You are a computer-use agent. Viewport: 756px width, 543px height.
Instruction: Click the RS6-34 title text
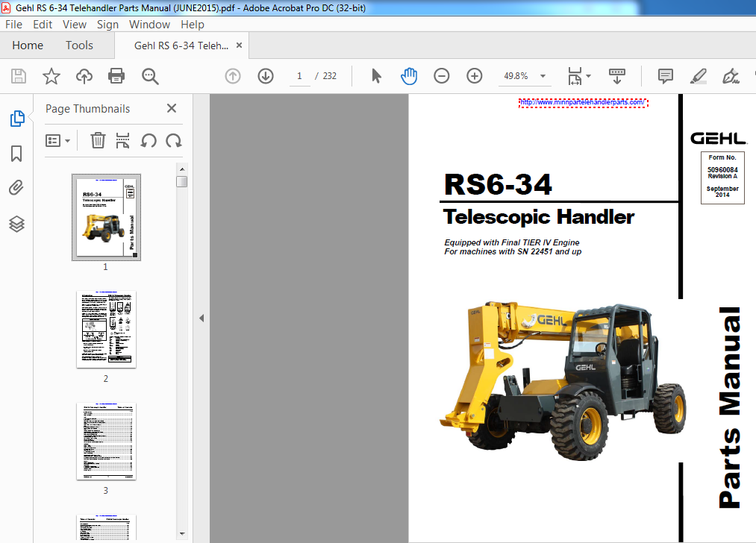coord(498,184)
